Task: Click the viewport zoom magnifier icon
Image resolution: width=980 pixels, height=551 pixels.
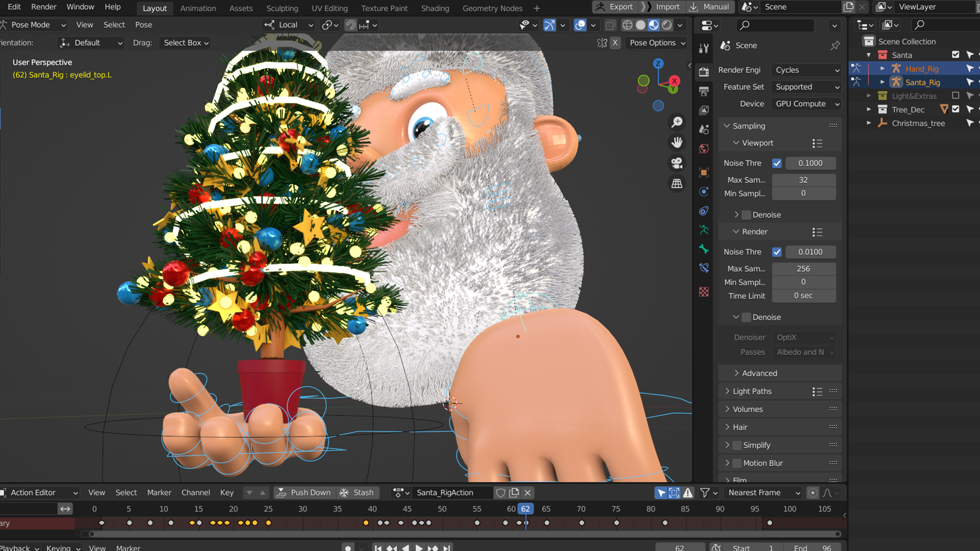Action: pos(677,122)
